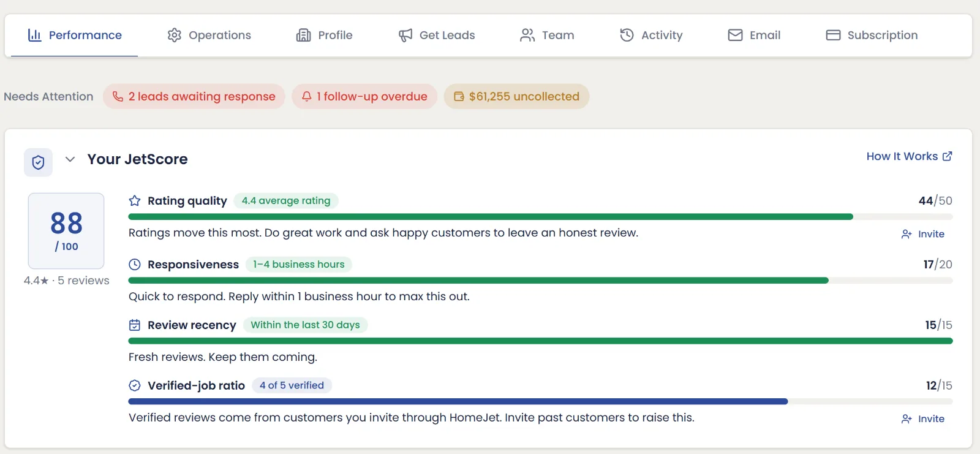View the Activity tab
This screenshot has height=454, width=980.
click(650, 36)
